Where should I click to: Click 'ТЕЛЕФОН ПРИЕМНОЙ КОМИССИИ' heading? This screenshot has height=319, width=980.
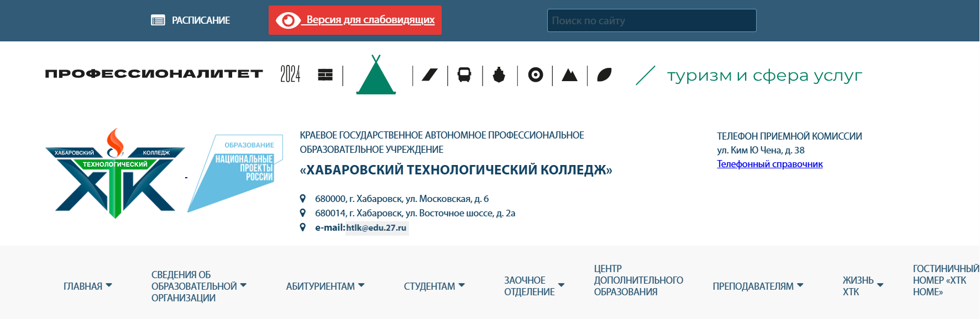tap(789, 136)
